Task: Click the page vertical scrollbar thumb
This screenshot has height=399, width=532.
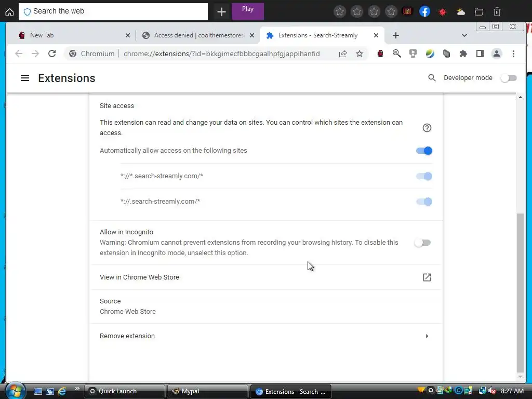Action: [x=520, y=292]
